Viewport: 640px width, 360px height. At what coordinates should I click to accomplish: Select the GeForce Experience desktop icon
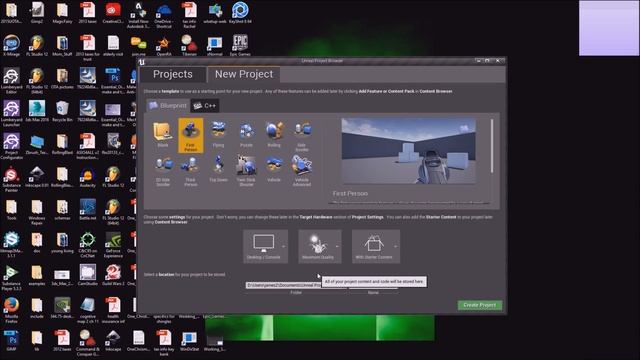coord(113,244)
